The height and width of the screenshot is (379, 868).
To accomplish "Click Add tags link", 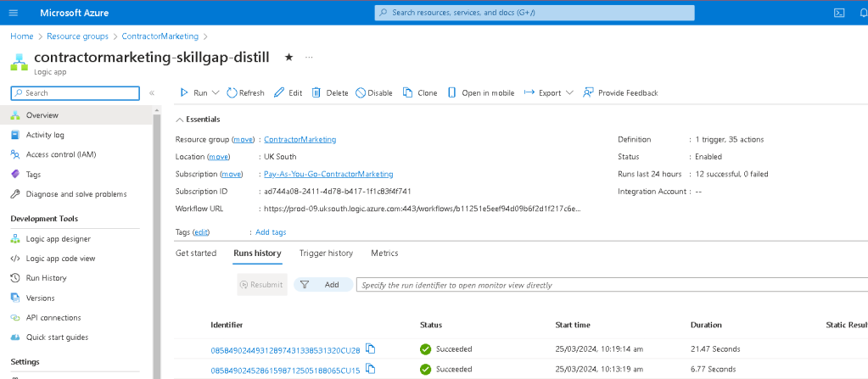I will (x=271, y=232).
